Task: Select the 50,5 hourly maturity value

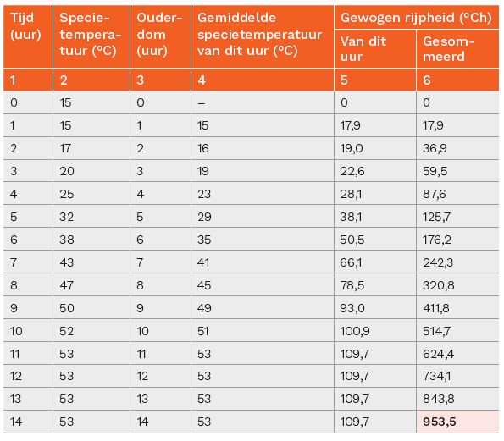Action: (375, 240)
